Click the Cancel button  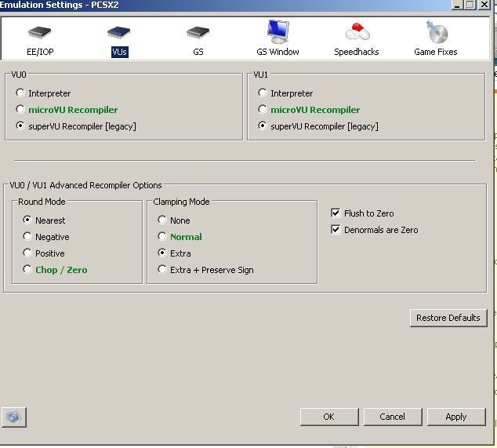click(393, 417)
